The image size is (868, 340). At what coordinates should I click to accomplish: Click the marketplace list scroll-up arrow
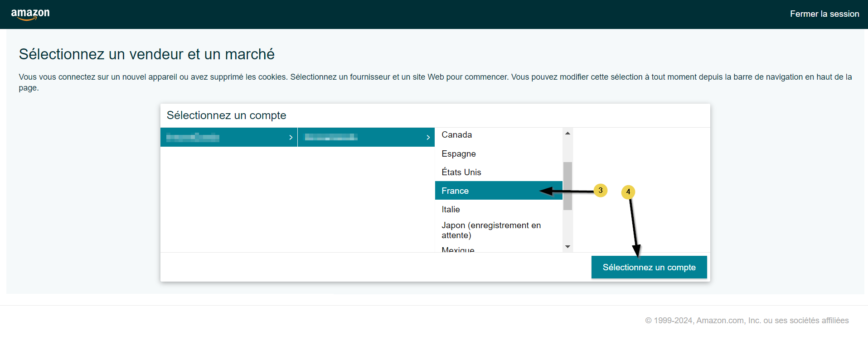tap(567, 133)
